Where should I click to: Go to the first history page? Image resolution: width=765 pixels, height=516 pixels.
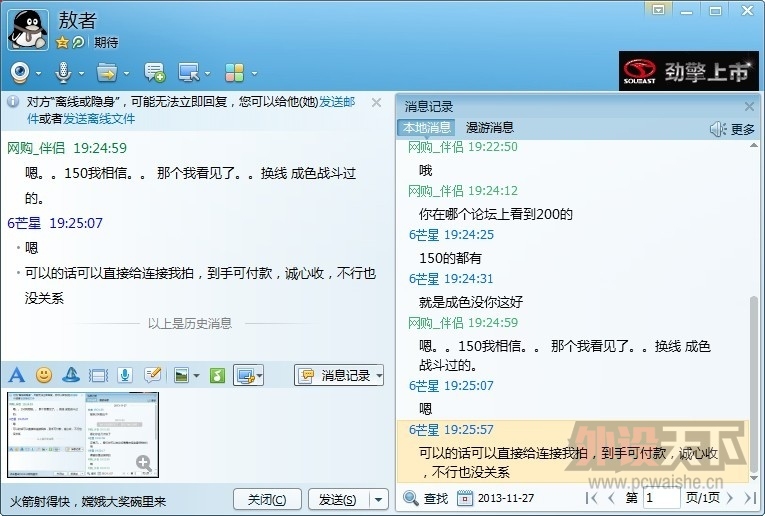(x=591, y=498)
